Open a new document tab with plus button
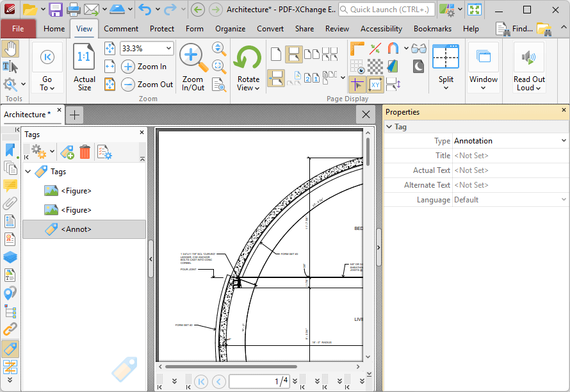Viewport: 570px width, 392px height. pos(74,115)
